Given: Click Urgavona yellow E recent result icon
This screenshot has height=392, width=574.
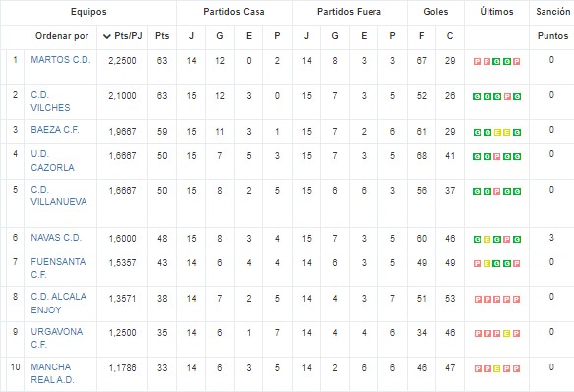Looking at the screenshot, I should point(507,333).
